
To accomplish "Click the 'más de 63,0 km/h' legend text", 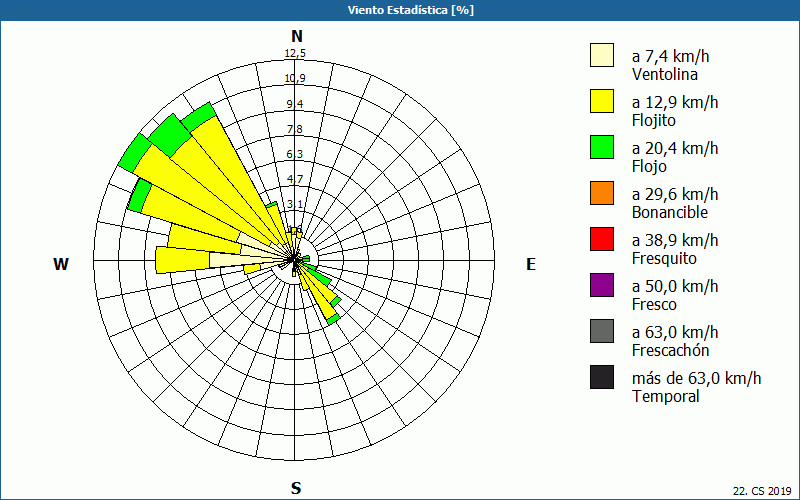I will click(696, 378).
